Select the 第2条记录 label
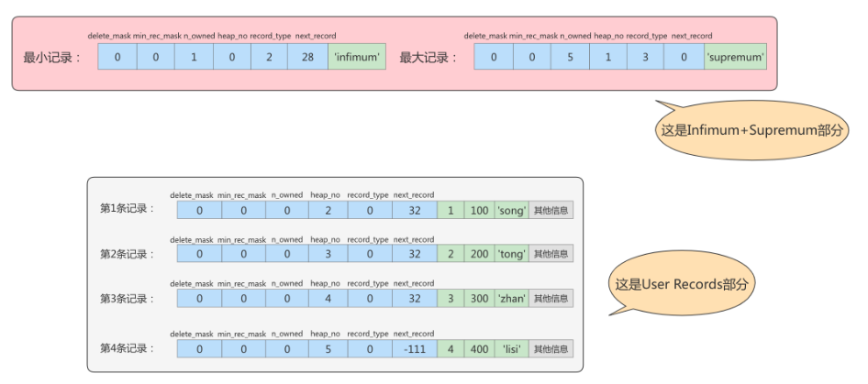The height and width of the screenshot is (384, 868). pos(128,254)
